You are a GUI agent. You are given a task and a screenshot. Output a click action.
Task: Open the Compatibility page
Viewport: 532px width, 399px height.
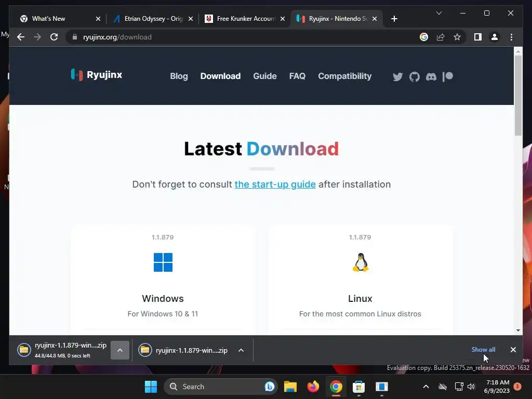[345, 76]
